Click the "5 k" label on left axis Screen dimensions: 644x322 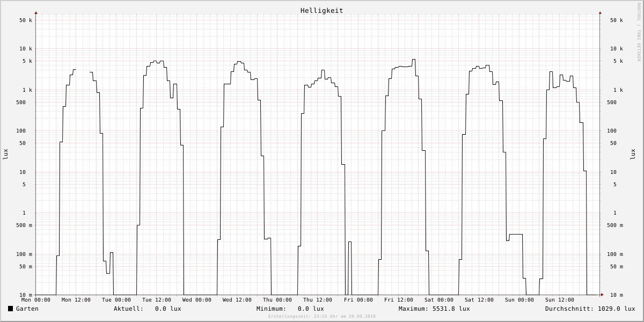pos(27,61)
